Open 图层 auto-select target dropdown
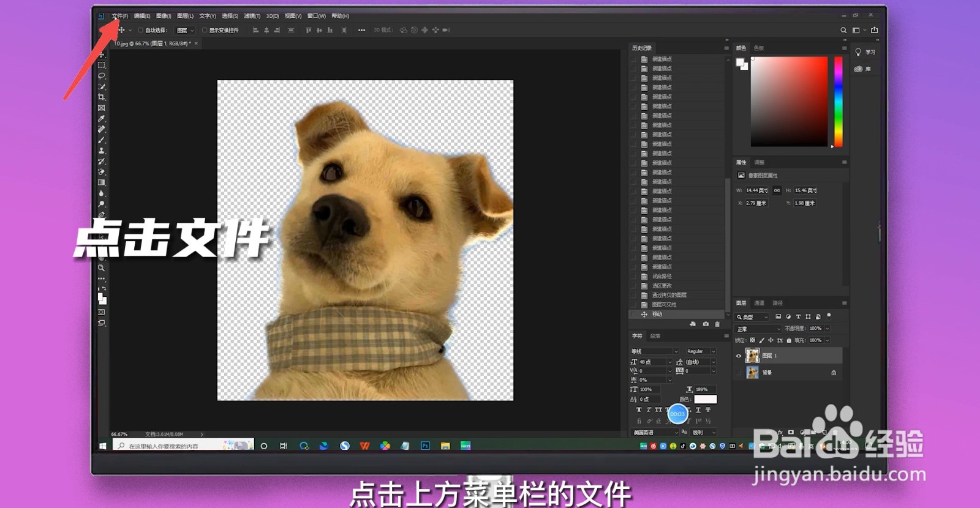The width and height of the screenshot is (980, 508). point(185,30)
